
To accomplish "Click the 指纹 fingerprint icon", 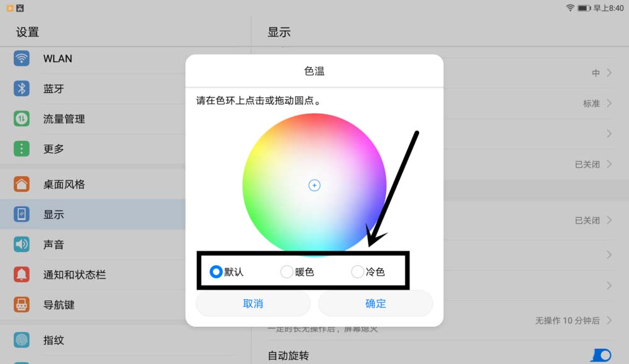I will point(22,340).
